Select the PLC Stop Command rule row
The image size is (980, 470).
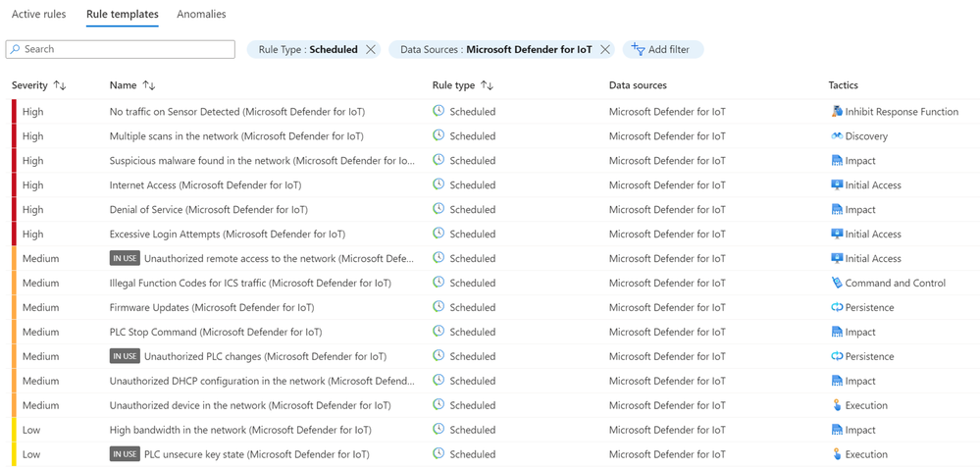[216, 332]
